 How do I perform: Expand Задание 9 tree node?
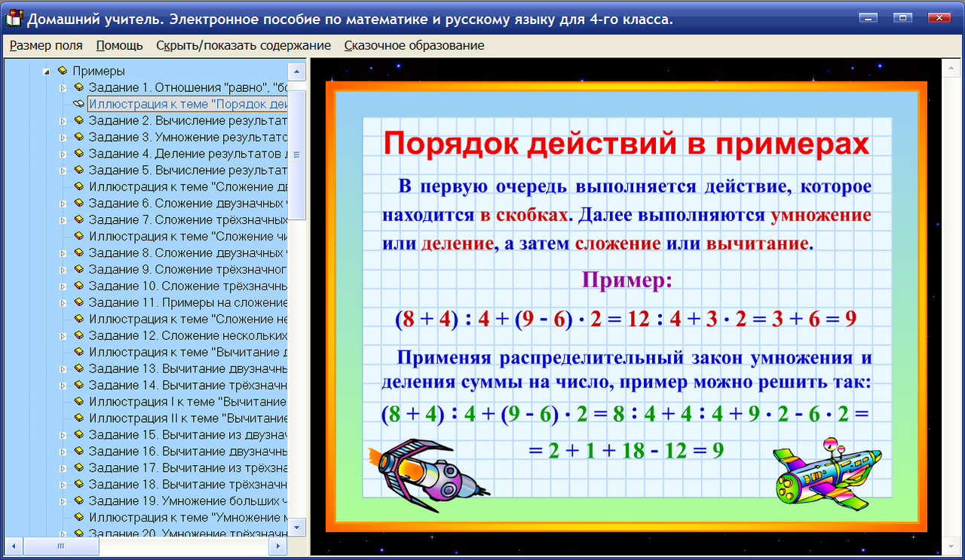click(x=63, y=270)
